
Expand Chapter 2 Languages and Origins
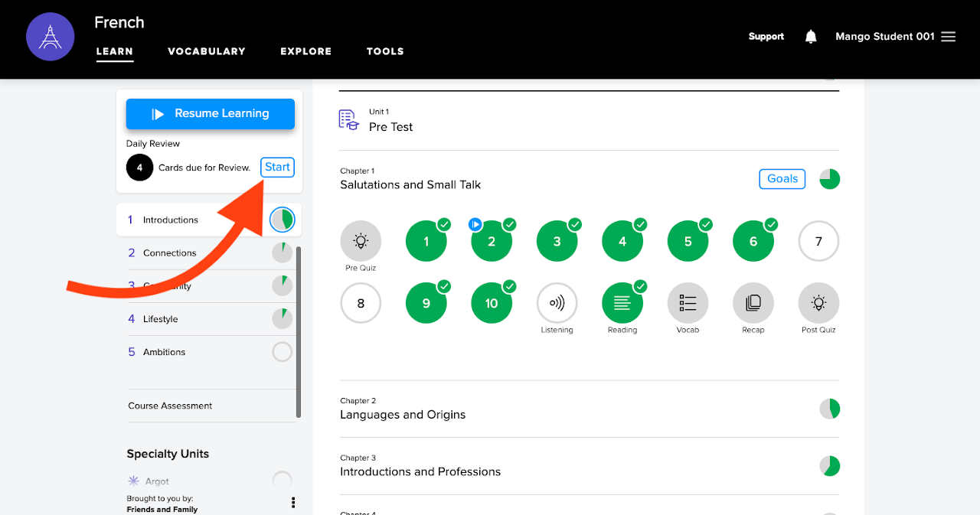coord(589,409)
